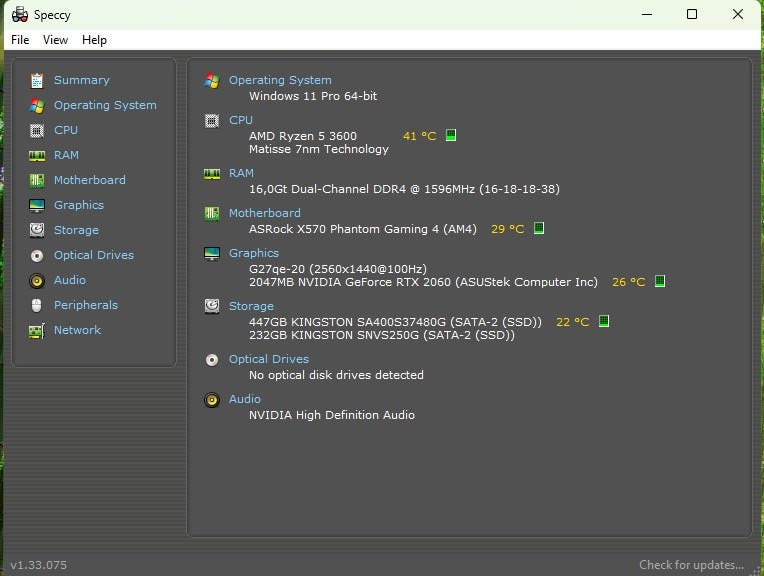Click the Network icon in sidebar
Image resolution: width=764 pixels, height=576 pixels.
point(37,330)
